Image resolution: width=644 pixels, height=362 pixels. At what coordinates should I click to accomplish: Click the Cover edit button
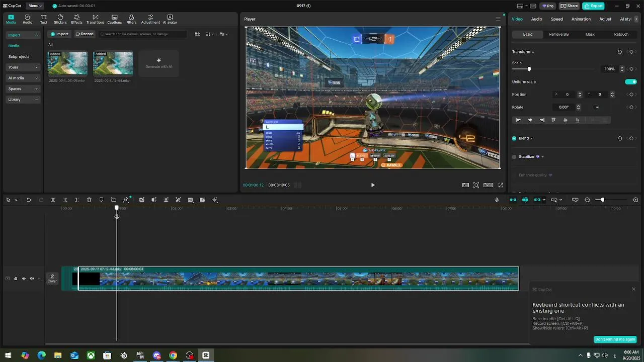52,279
